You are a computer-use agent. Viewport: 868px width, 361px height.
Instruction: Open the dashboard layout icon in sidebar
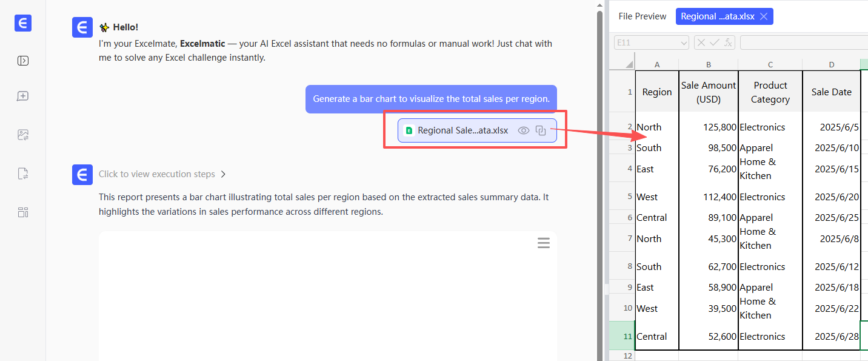23,212
